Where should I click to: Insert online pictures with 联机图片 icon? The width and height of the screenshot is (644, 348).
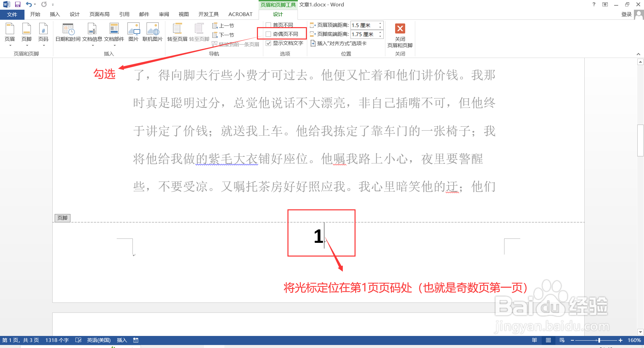pos(153,32)
